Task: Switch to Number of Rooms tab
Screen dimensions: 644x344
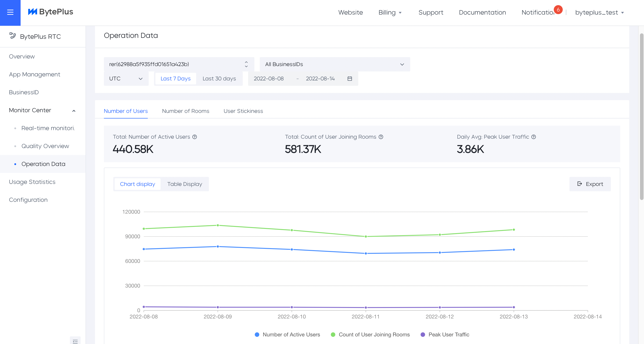Action: click(185, 111)
